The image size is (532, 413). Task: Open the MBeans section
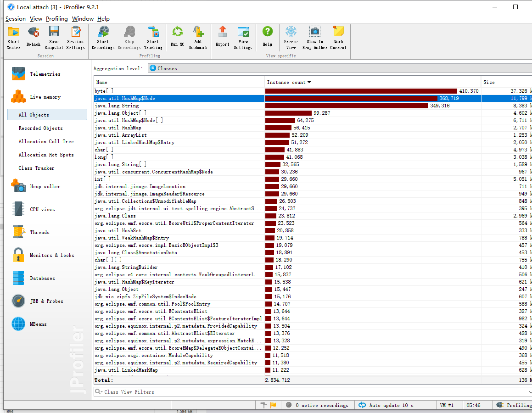(x=29, y=324)
